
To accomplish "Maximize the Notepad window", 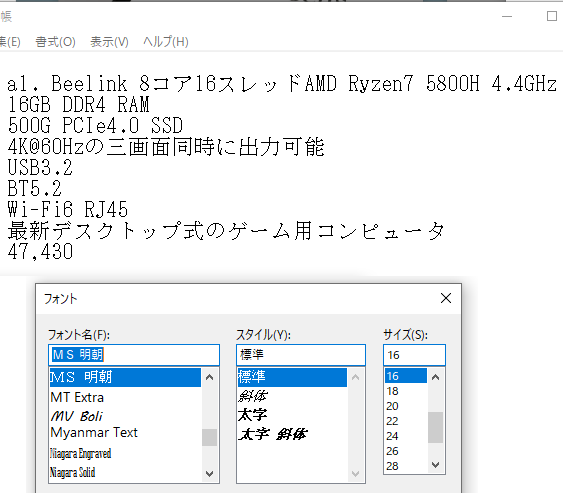I will [552, 16].
